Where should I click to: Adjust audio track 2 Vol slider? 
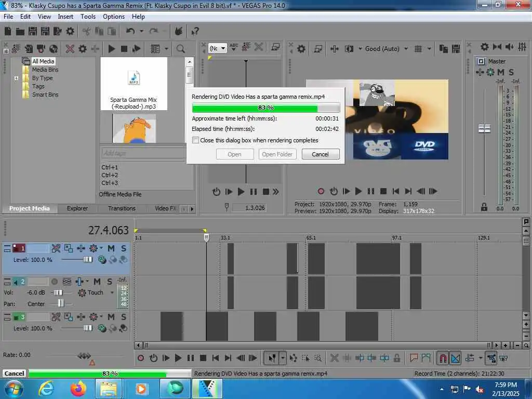tap(58, 292)
